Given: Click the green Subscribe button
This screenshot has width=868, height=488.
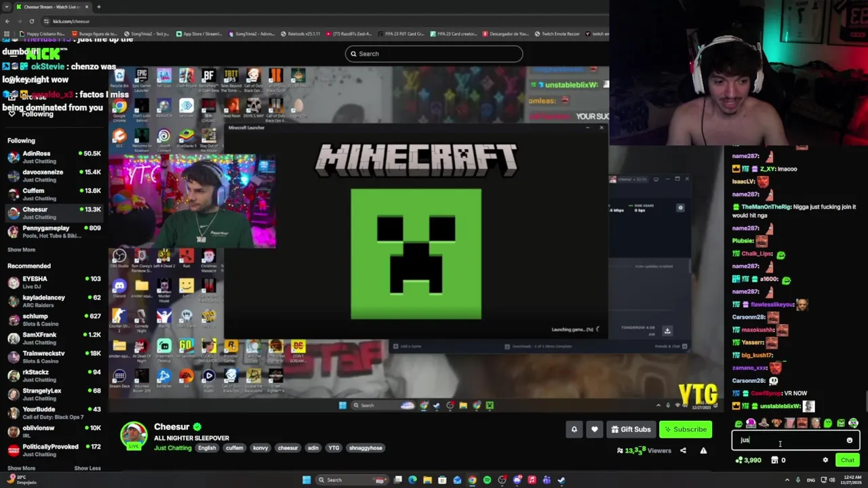Looking at the screenshot, I should [x=686, y=429].
